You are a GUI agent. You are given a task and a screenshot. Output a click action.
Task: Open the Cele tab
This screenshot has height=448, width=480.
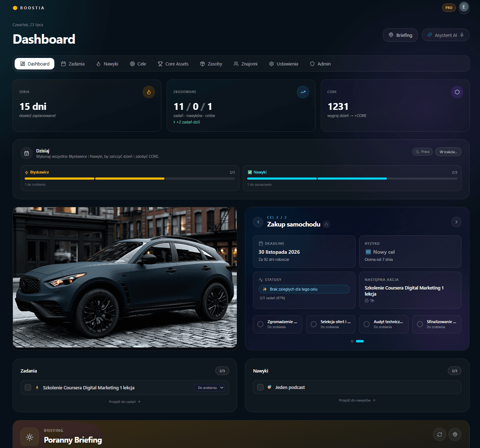coord(138,64)
